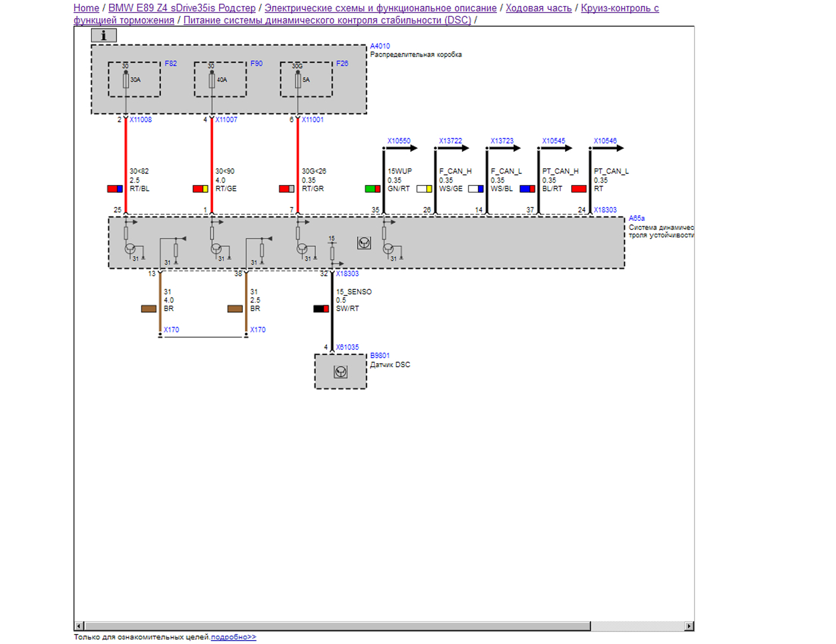
Task: Click the red/blue RT/BL wire color swatch
Action: (x=115, y=189)
